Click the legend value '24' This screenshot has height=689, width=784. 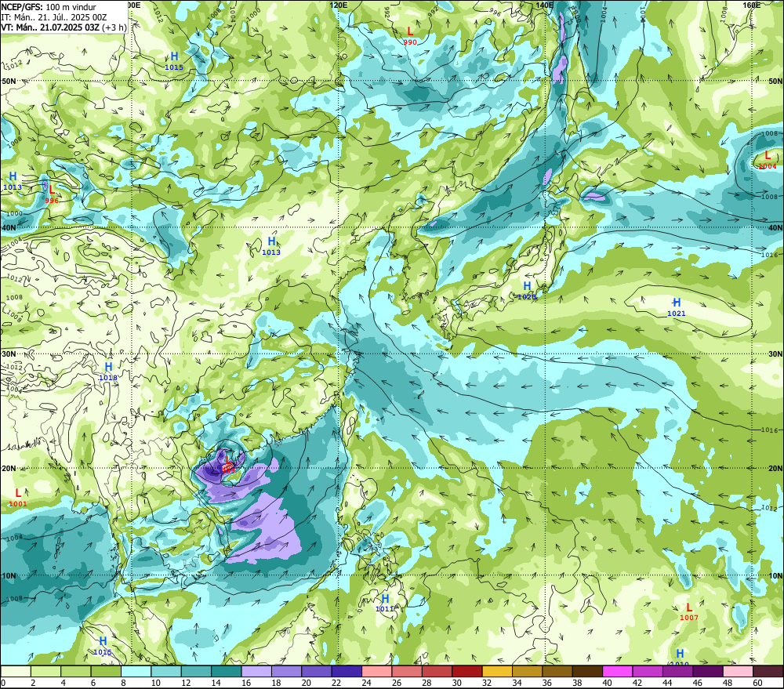pos(366,683)
